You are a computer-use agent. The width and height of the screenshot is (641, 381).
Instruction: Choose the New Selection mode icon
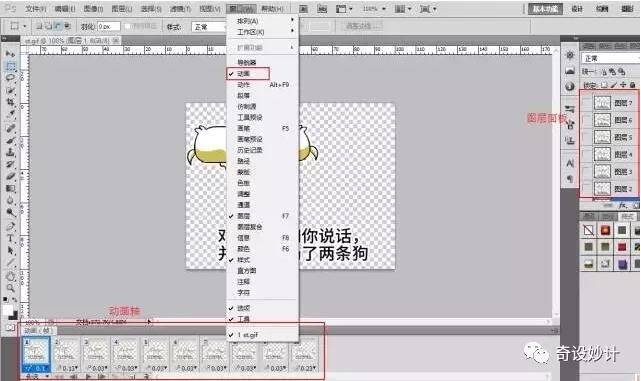click(39, 26)
